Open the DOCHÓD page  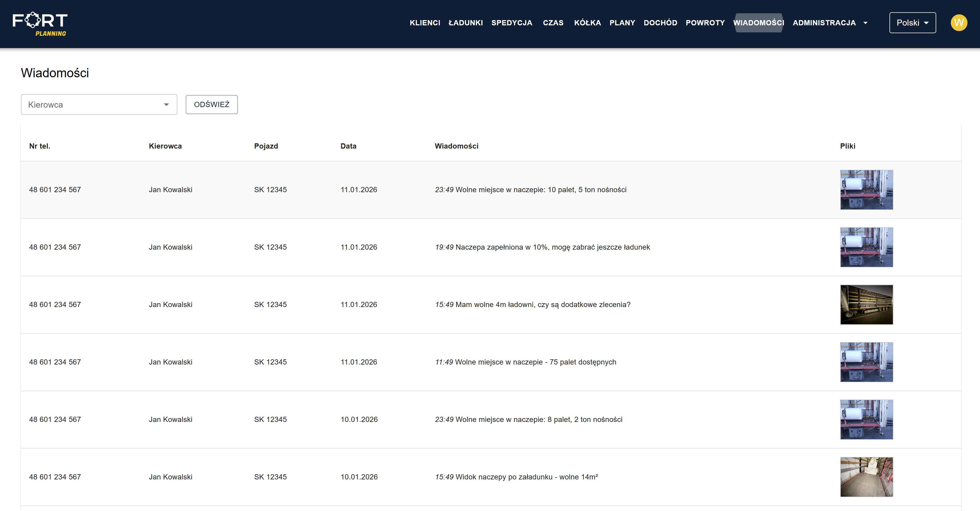[660, 23]
